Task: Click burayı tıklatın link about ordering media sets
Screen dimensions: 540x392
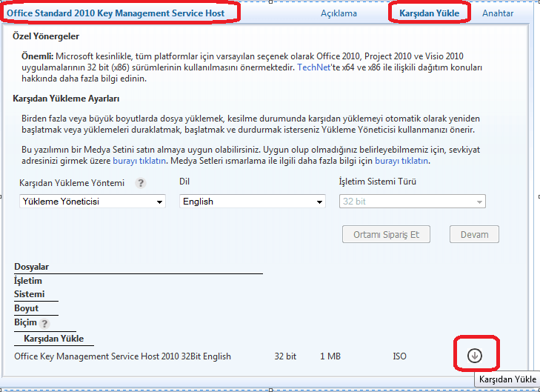Action: pyautogui.click(x=401, y=161)
